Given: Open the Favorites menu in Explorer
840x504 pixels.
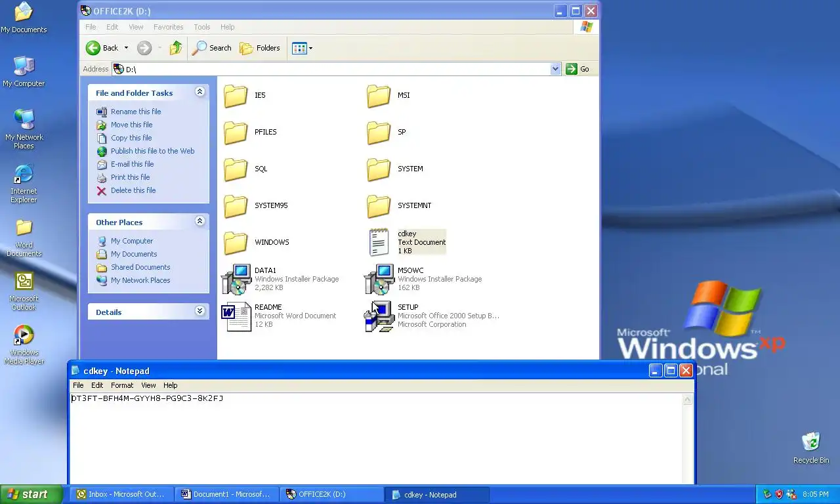Looking at the screenshot, I should coord(169,27).
